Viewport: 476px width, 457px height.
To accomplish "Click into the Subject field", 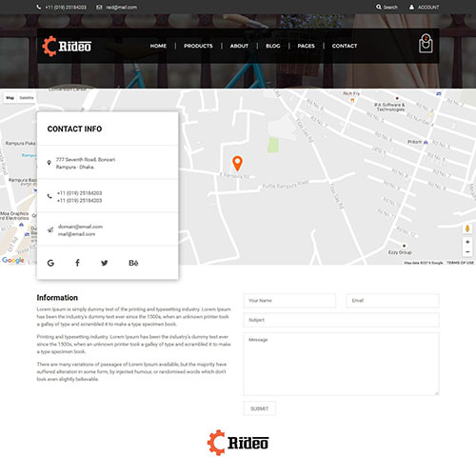I will pos(341,320).
